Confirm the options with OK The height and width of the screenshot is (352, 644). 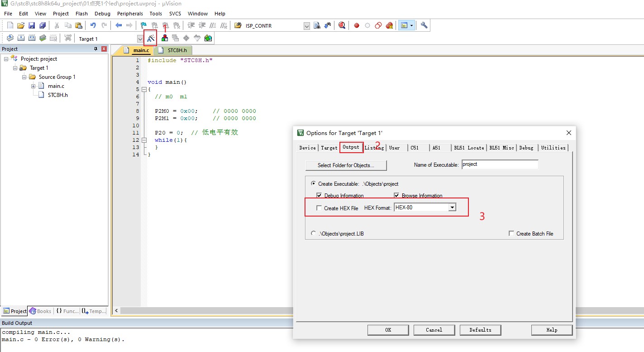pos(388,330)
